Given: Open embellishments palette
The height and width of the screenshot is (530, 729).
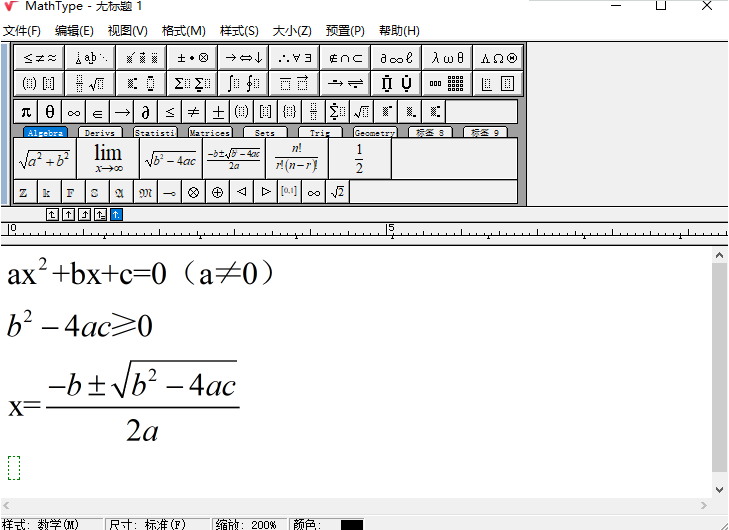Looking at the screenshot, I should (142, 58).
